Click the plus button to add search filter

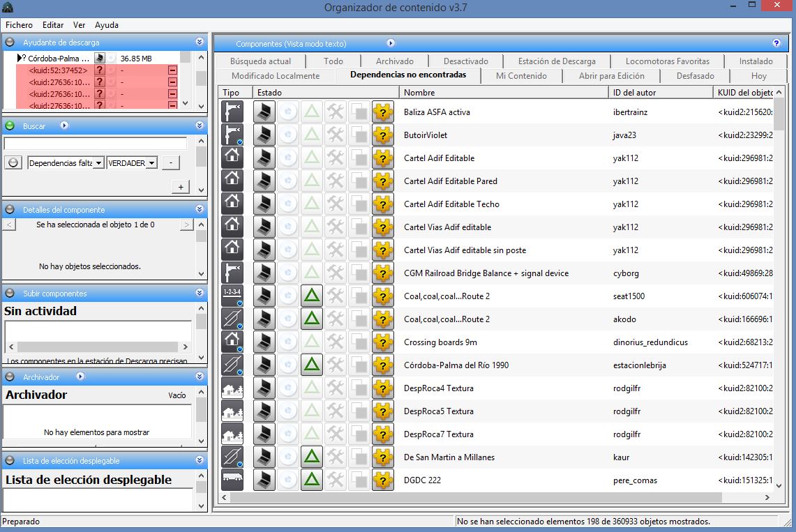pos(181,187)
